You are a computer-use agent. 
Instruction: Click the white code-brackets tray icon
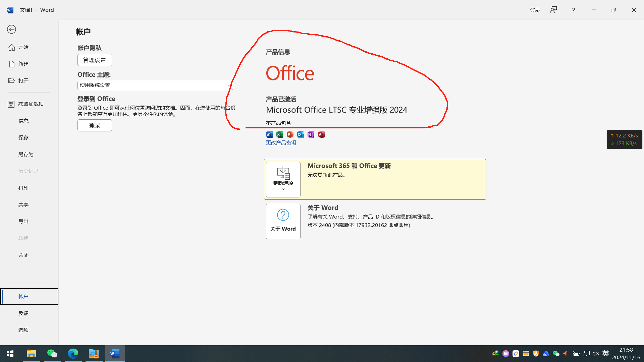(516, 354)
